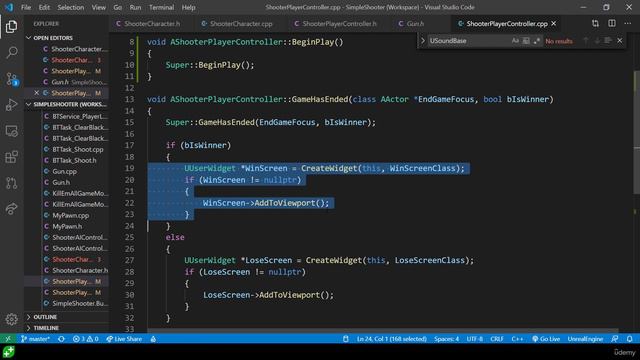
Task: Click the USoundBase find input field
Action: tap(469, 41)
